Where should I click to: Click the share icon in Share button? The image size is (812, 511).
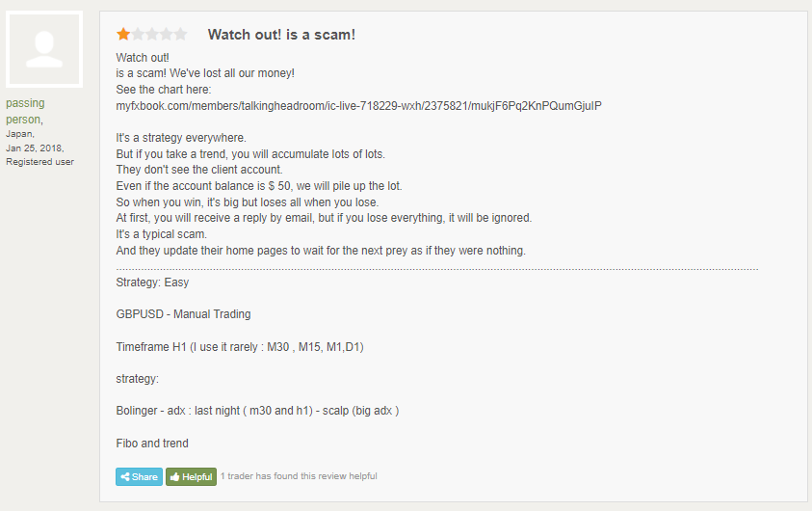[x=125, y=476]
